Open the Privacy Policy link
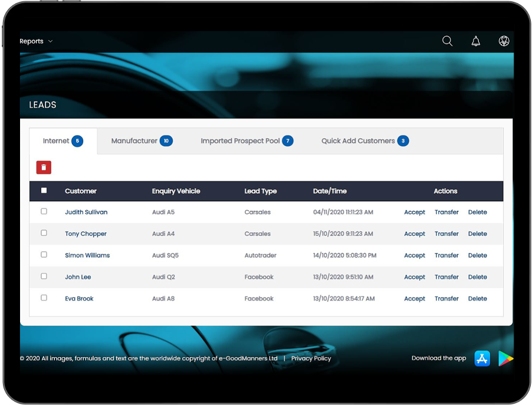The width and height of the screenshot is (532, 405). tap(311, 358)
